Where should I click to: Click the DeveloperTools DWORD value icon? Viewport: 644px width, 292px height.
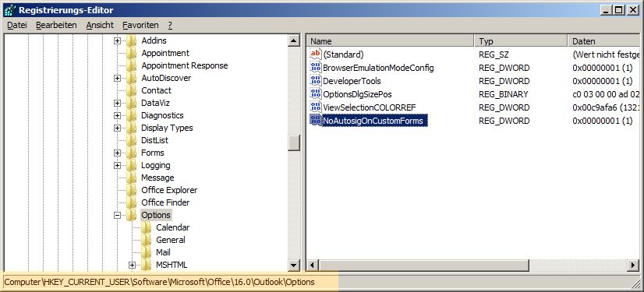click(316, 80)
